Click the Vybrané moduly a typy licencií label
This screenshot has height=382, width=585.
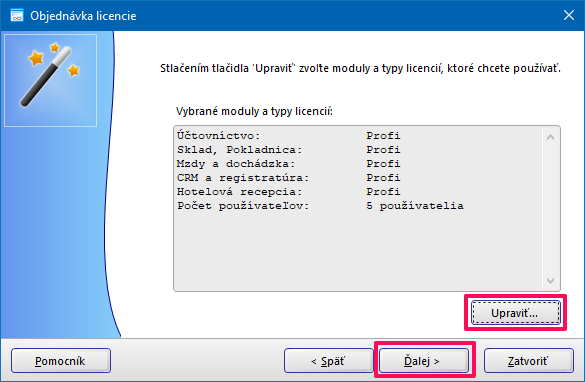pos(254,111)
